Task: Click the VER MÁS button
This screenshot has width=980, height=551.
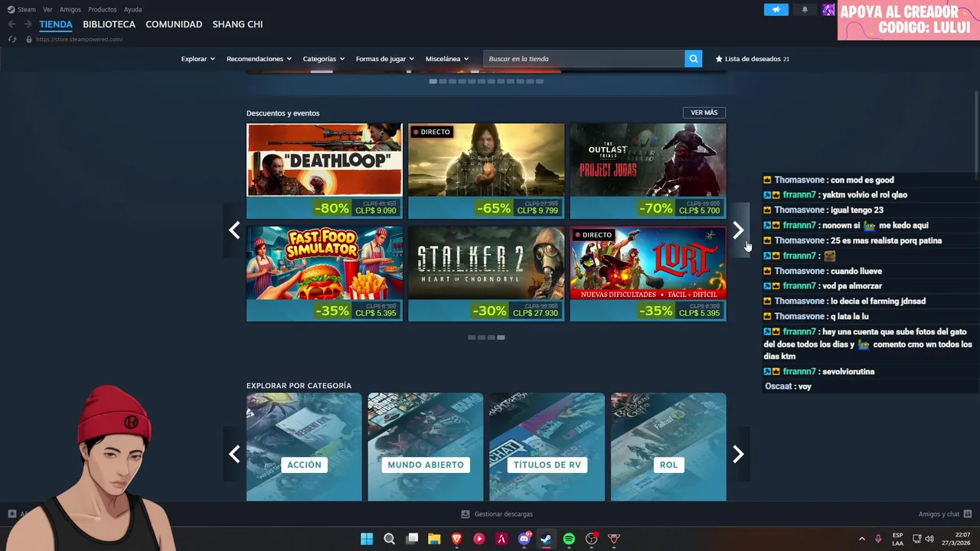Action: [704, 112]
